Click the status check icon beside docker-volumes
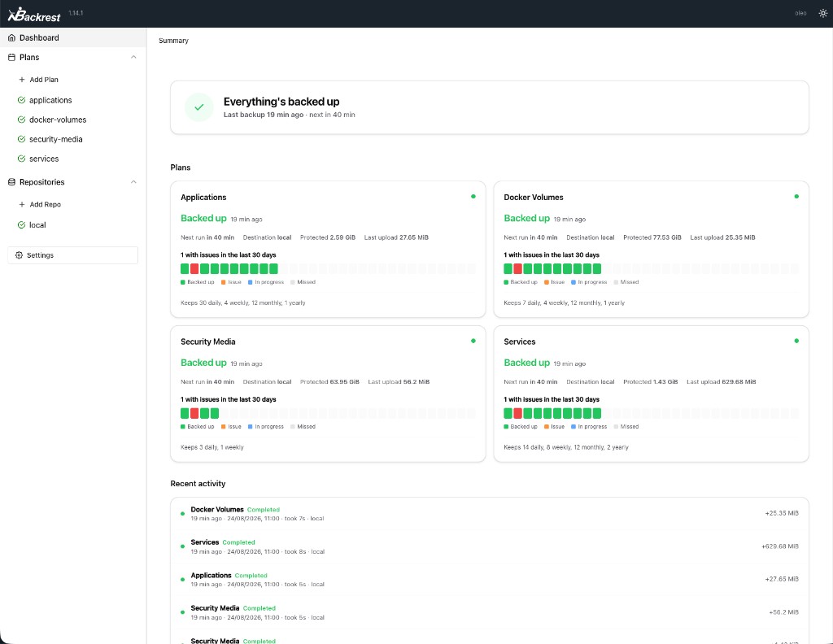 21,120
